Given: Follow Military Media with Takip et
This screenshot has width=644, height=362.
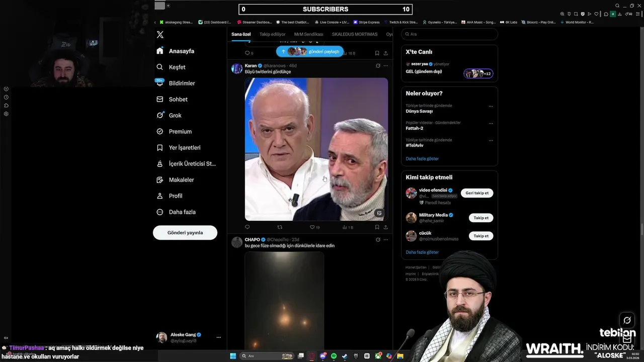Looking at the screenshot, I should click(481, 218).
